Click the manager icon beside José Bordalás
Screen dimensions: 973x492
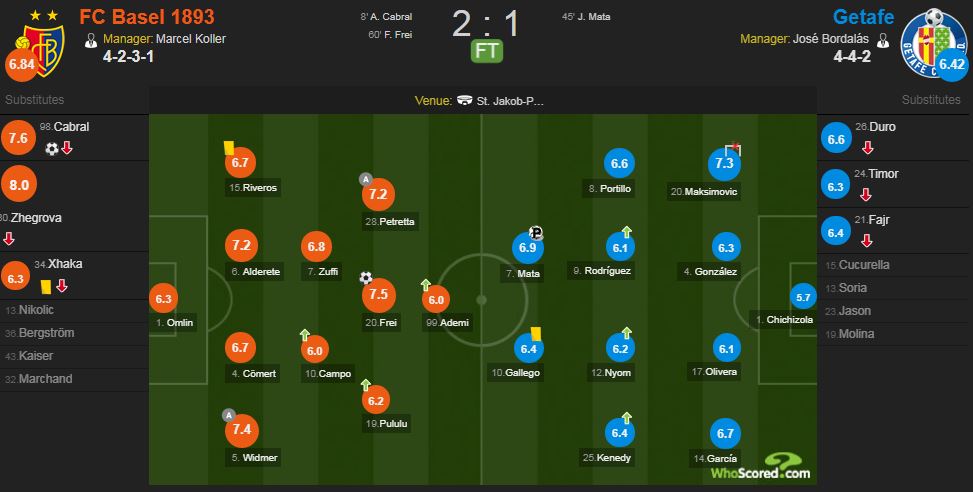[x=882, y=40]
